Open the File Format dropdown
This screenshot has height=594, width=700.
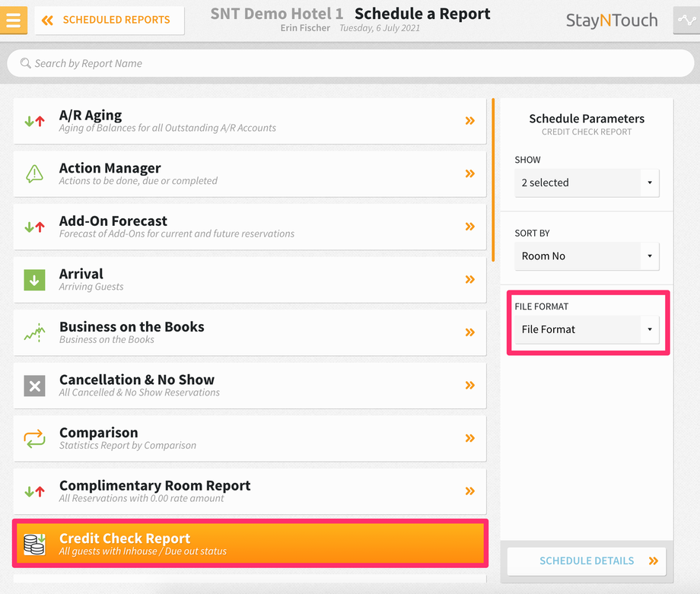[x=587, y=329]
